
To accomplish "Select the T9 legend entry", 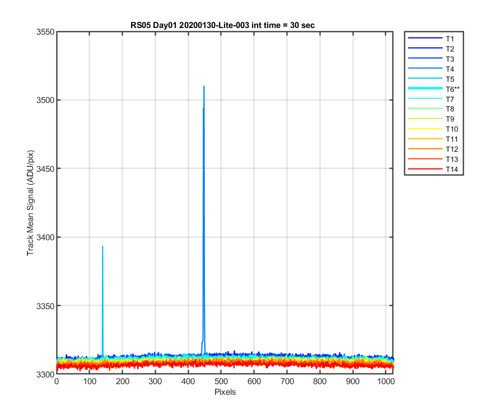I will coord(431,119).
